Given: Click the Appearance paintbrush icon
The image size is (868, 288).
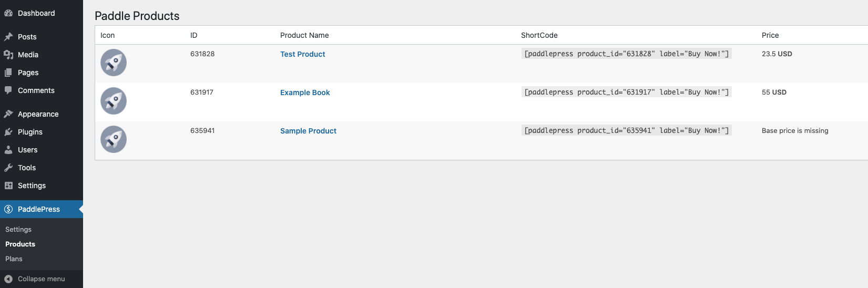Looking at the screenshot, I should point(8,114).
